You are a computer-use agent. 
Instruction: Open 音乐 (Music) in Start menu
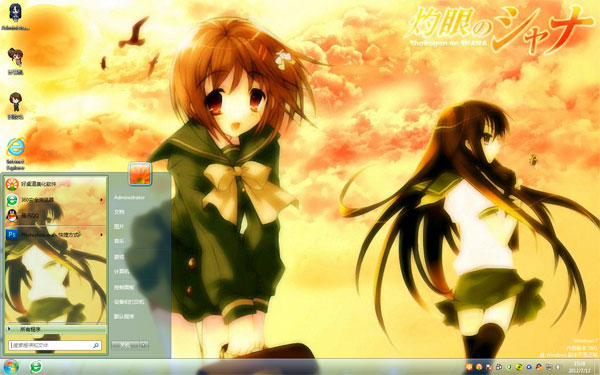(119, 241)
